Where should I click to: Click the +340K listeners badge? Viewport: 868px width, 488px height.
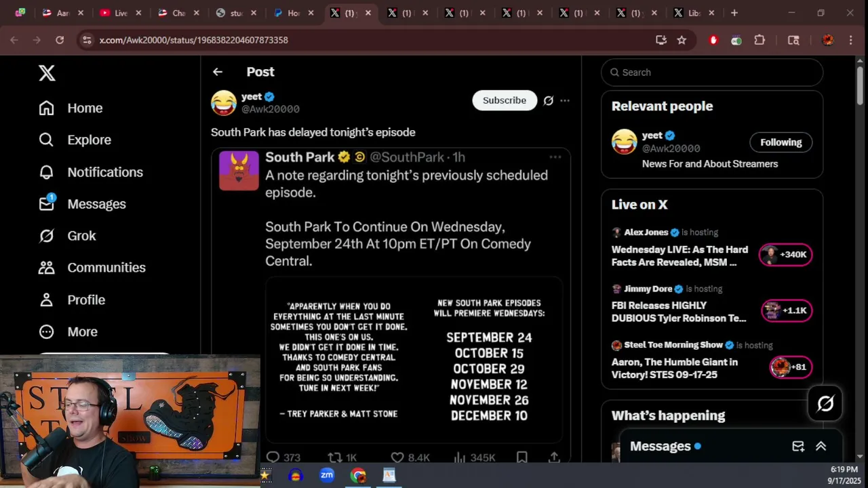pyautogui.click(x=785, y=254)
